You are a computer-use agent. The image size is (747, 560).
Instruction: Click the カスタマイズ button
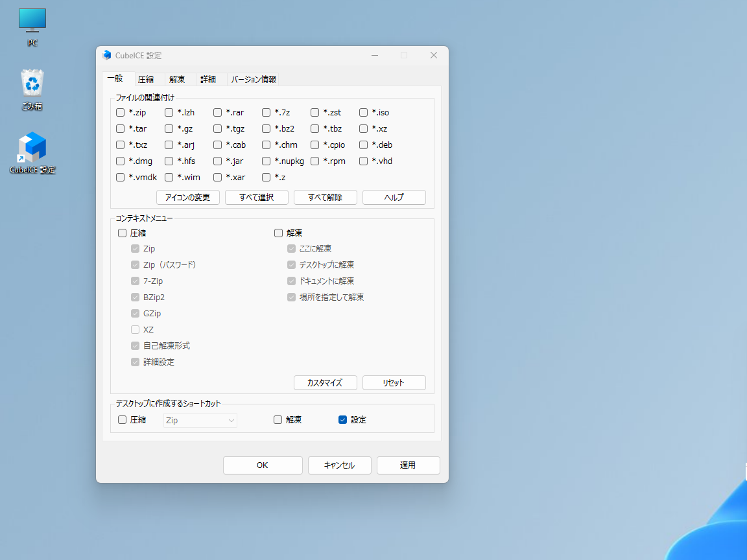325,382
